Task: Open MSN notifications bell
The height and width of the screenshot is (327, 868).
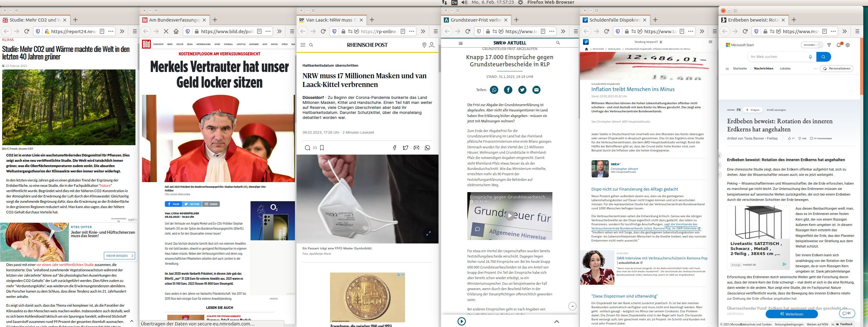Action: point(839,45)
